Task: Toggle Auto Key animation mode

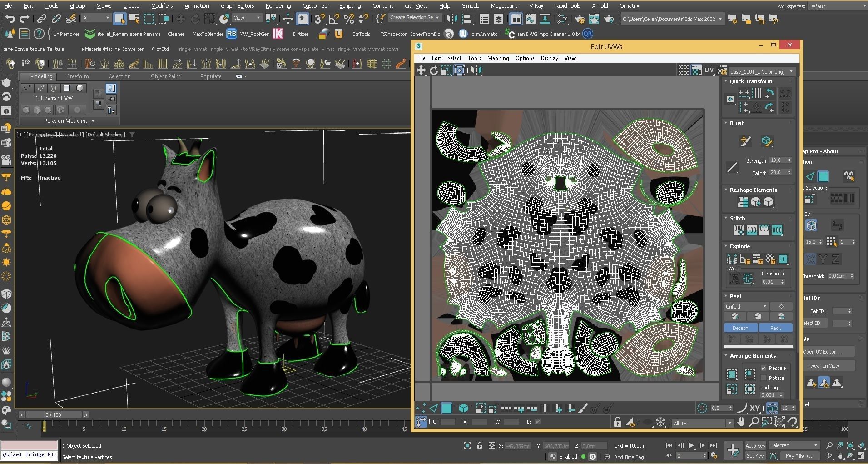Action: tap(755, 446)
